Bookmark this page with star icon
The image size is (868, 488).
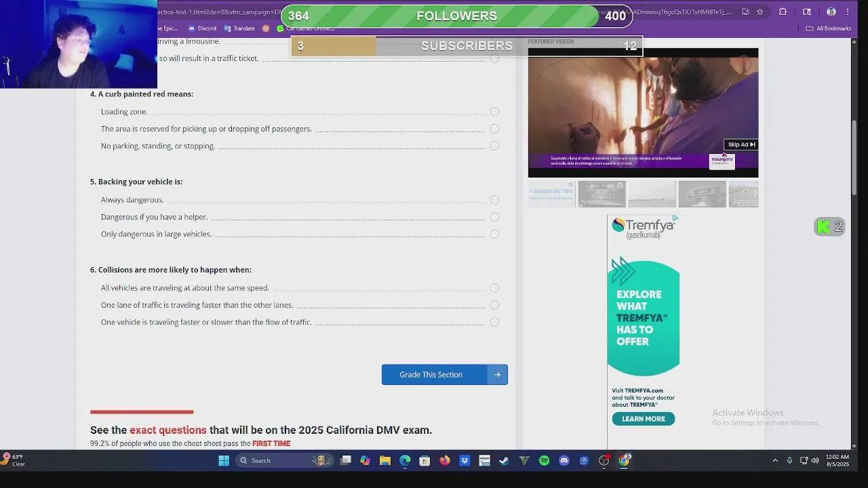point(759,12)
